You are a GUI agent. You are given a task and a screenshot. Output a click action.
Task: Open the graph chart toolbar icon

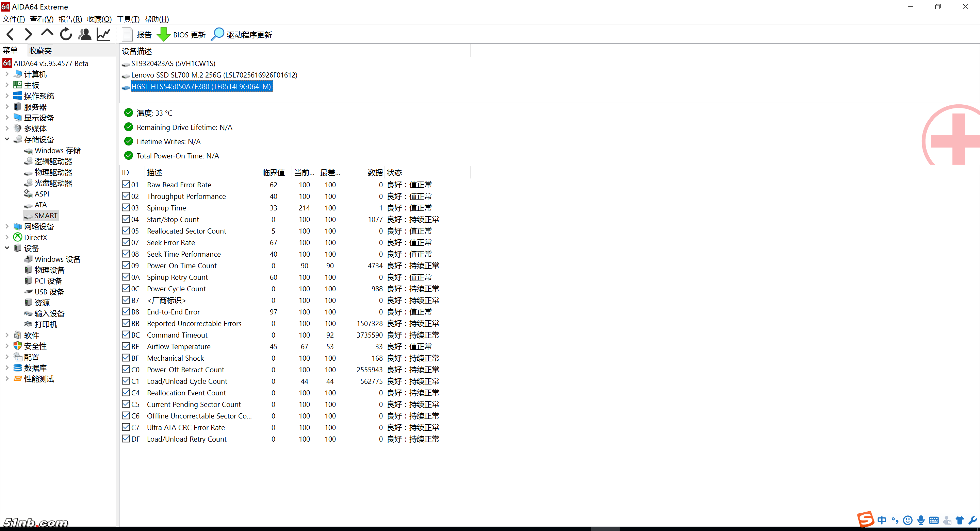point(103,35)
